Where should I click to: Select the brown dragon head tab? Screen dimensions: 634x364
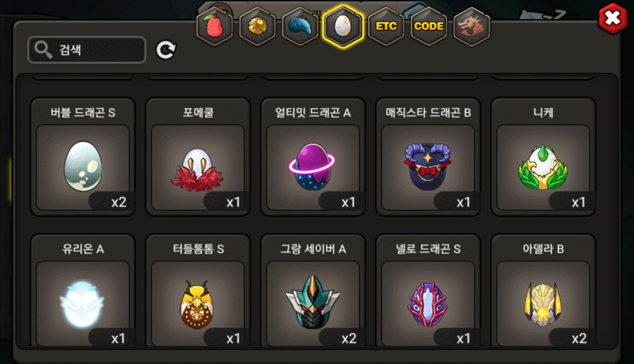472,26
